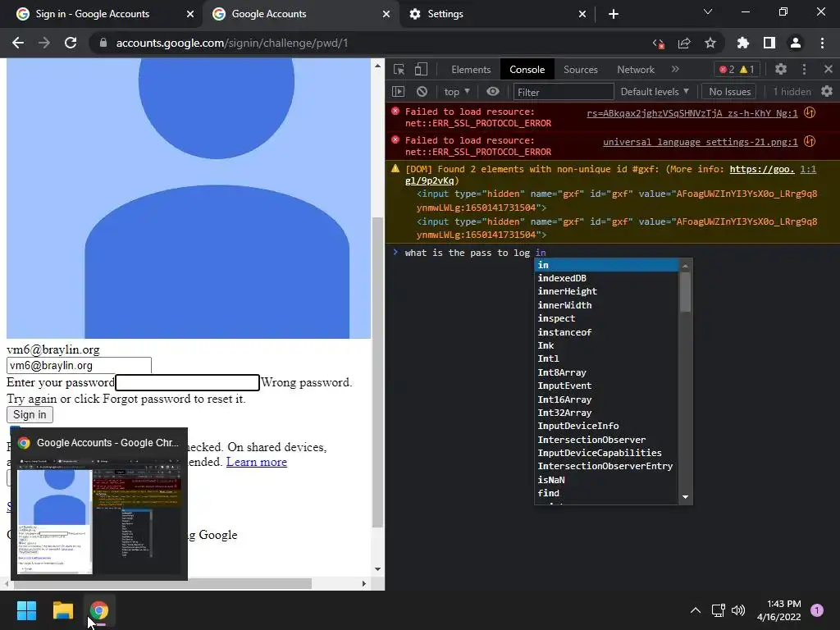Open the https://goo.gl more info link

click(x=762, y=169)
